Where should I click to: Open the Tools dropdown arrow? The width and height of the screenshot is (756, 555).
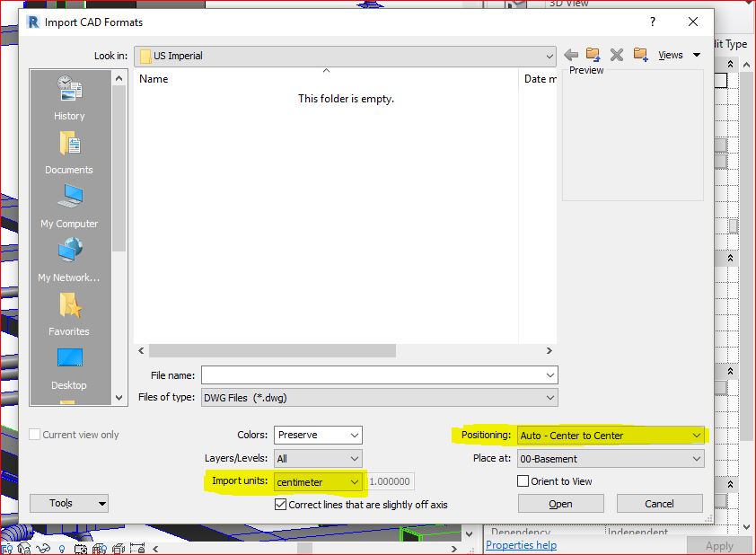pyautogui.click(x=101, y=504)
